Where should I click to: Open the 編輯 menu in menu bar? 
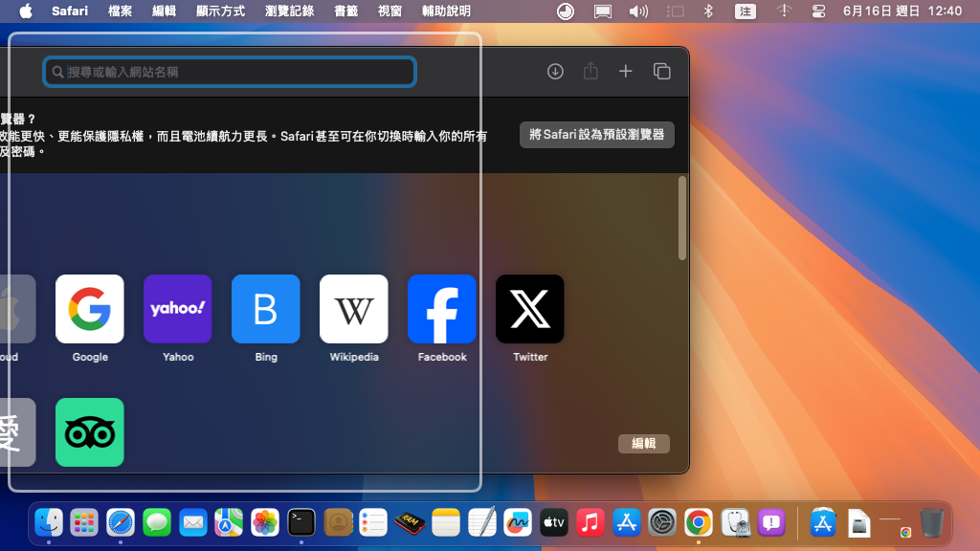coord(164,11)
